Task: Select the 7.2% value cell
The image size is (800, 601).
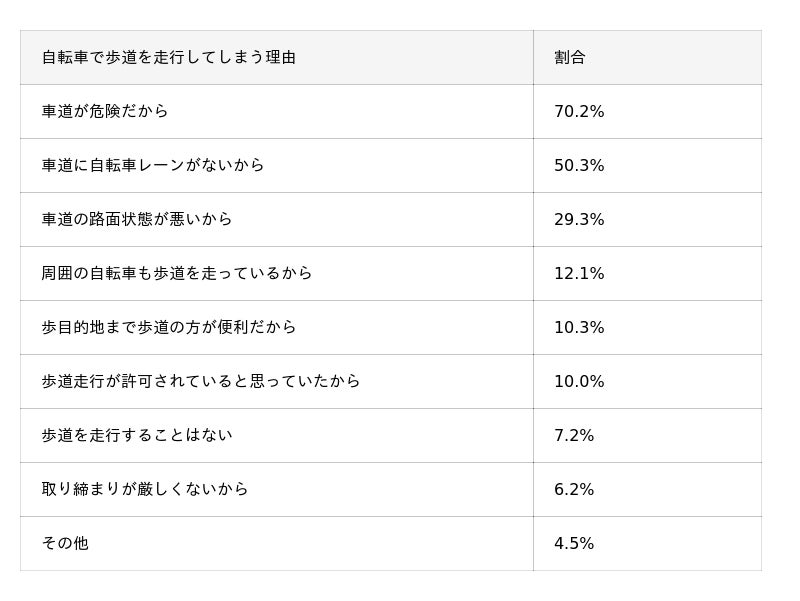Action: point(647,436)
